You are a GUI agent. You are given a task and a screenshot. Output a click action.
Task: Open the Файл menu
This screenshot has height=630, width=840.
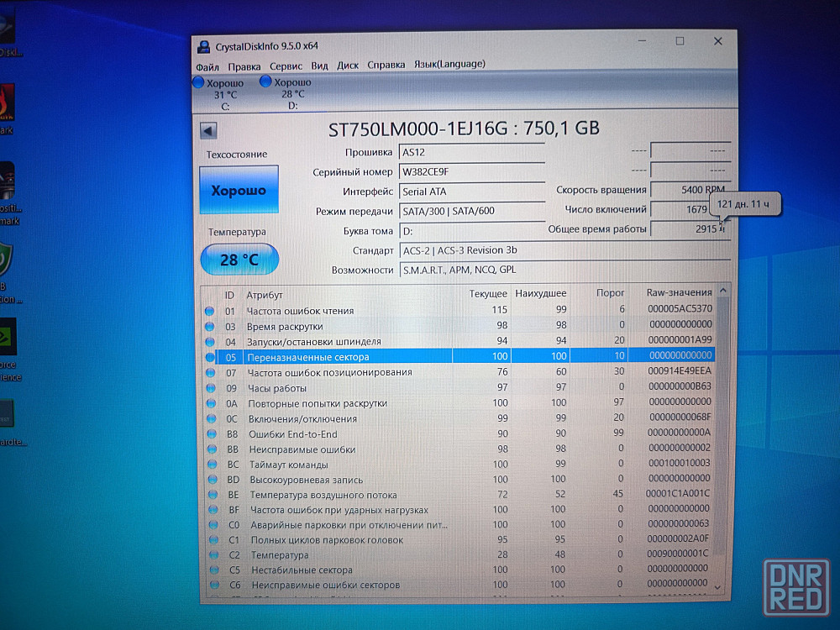pyautogui.click(x=207, y=67)
